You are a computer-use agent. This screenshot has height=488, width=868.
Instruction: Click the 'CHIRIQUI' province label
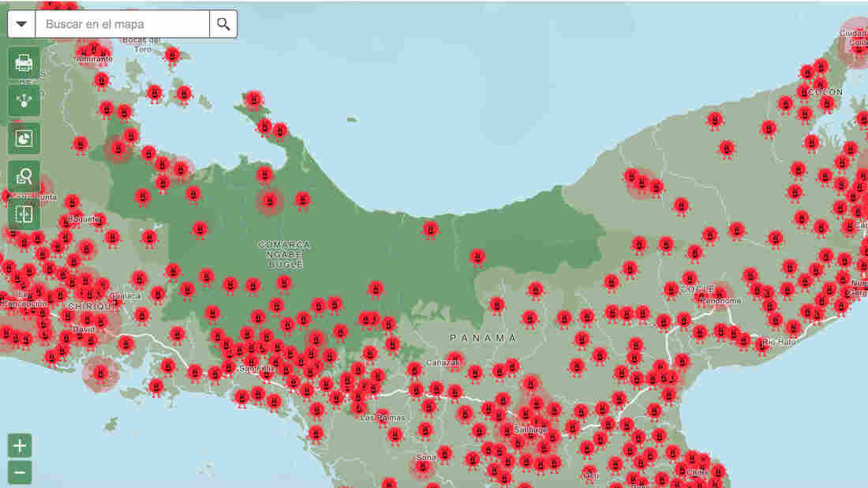click(91, 306)
